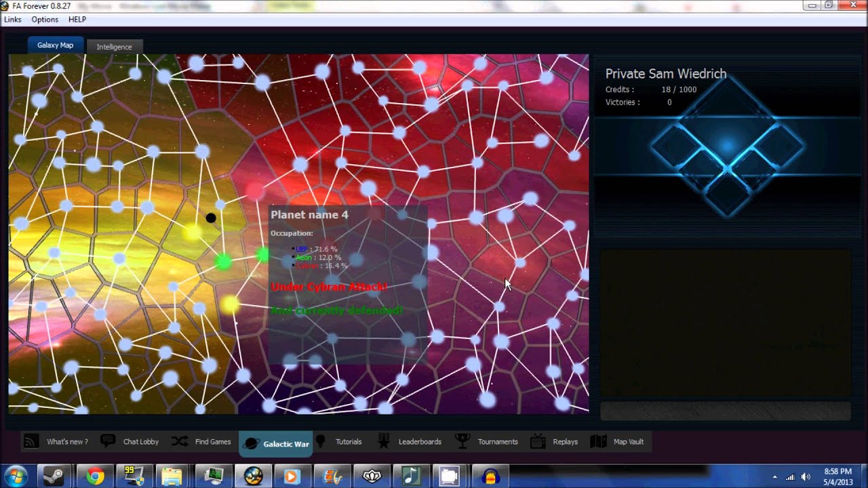Image resolution: width=868 pixels, height=488 pixels.
Task: Open the headphones audio app in the taskbar
Action: [490, 476]
